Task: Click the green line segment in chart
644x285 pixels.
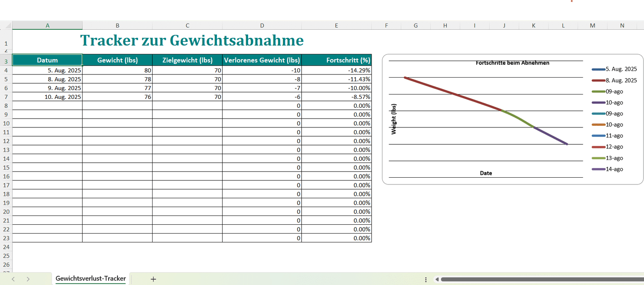Action: pos(518,118)
